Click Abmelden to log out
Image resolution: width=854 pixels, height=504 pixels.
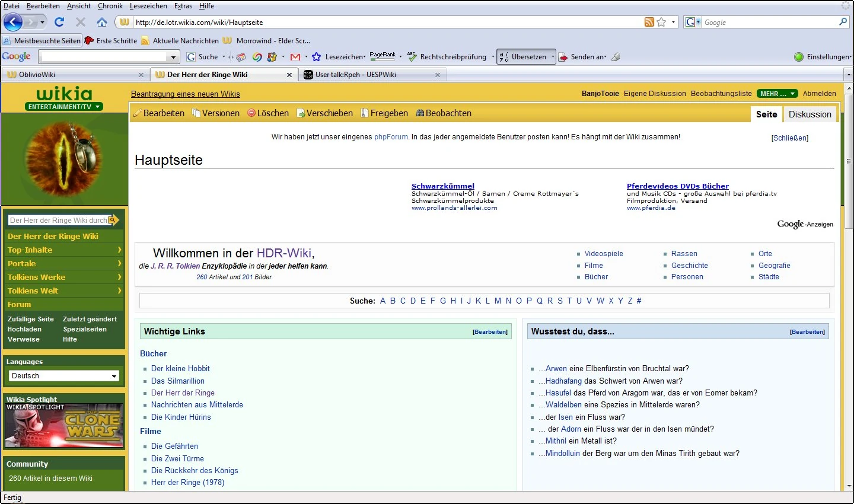820,94
